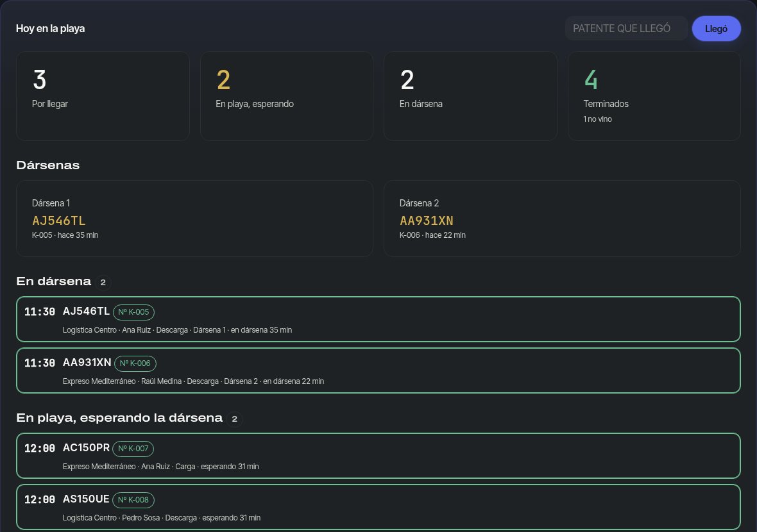Viewport: 757px width, 532px height.
Task: Click the 11:30 time beside AJ546TL
Action: click(40, 312)
